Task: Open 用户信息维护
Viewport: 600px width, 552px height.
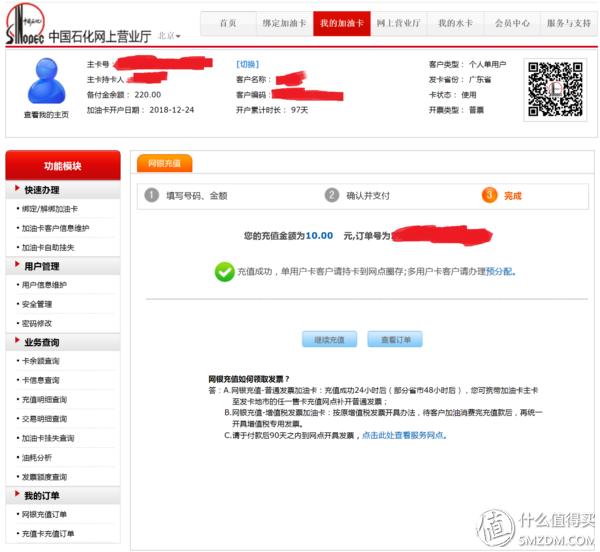Action: 44,285
